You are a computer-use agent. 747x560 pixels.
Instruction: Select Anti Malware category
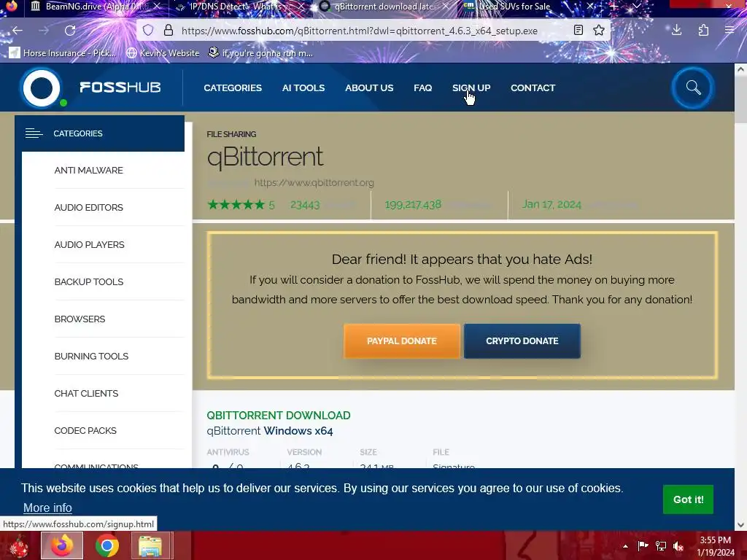(x=88, y=170)
